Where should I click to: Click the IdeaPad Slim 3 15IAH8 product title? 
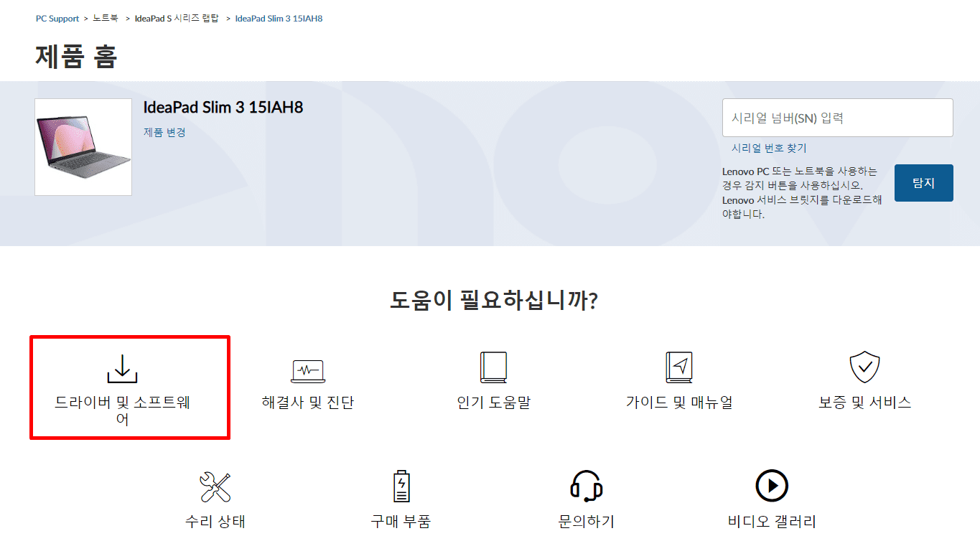(x=223, y=108)
